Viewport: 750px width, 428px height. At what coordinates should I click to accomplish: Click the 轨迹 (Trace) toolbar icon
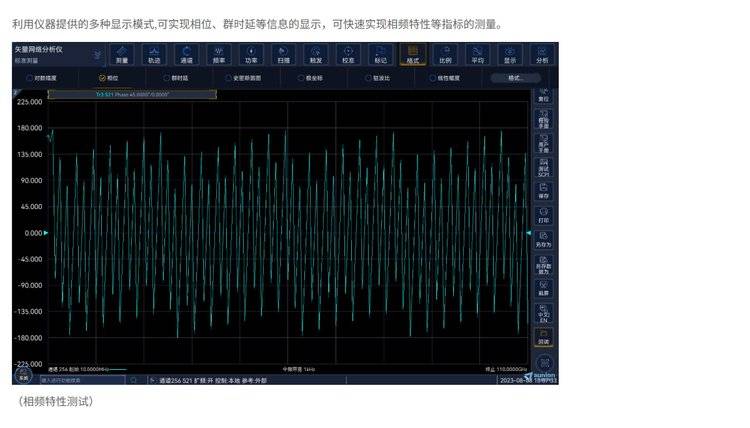click(x=154, y=54)
